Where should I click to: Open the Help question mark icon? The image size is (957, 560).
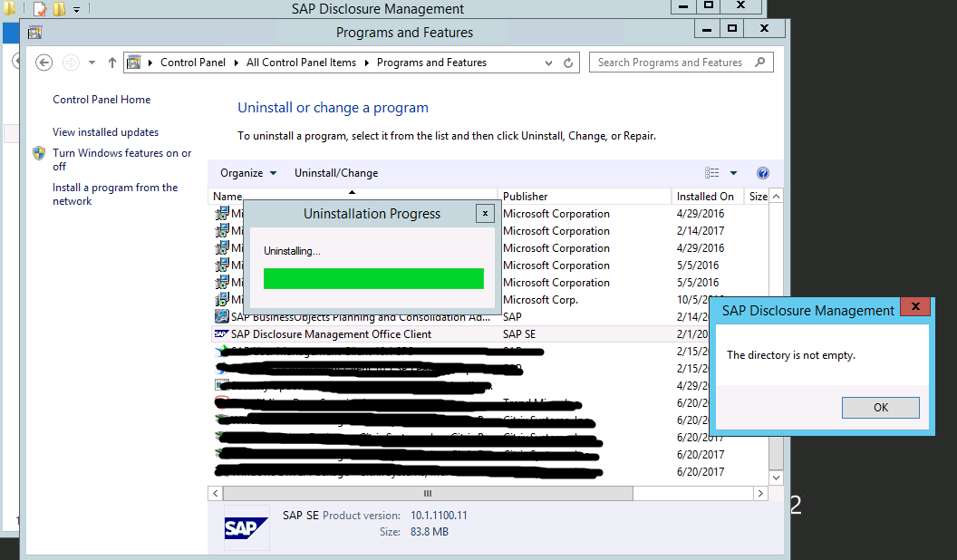tap(763, 173)
